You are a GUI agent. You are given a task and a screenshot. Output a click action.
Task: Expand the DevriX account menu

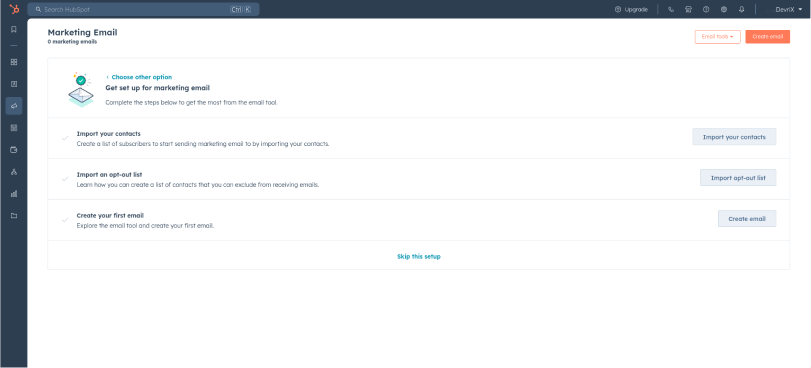click(788, 9)
